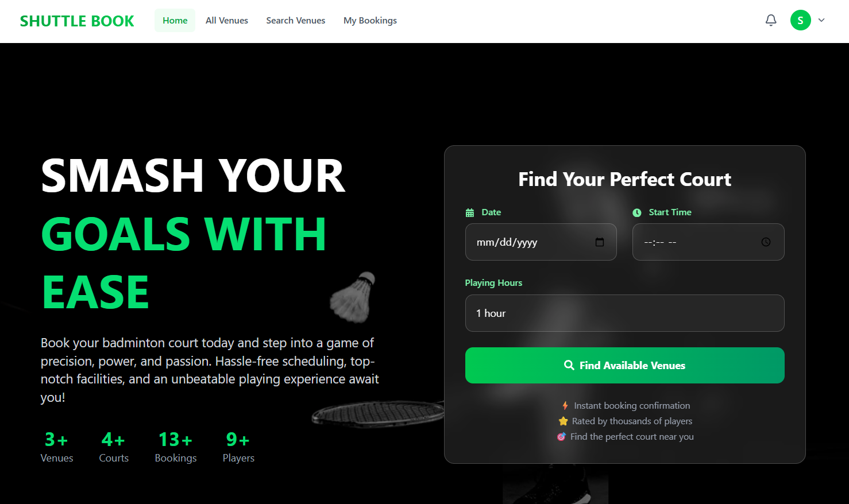Open the clock picker icon in Start Time field
The image size is (849, 504).
766,242
